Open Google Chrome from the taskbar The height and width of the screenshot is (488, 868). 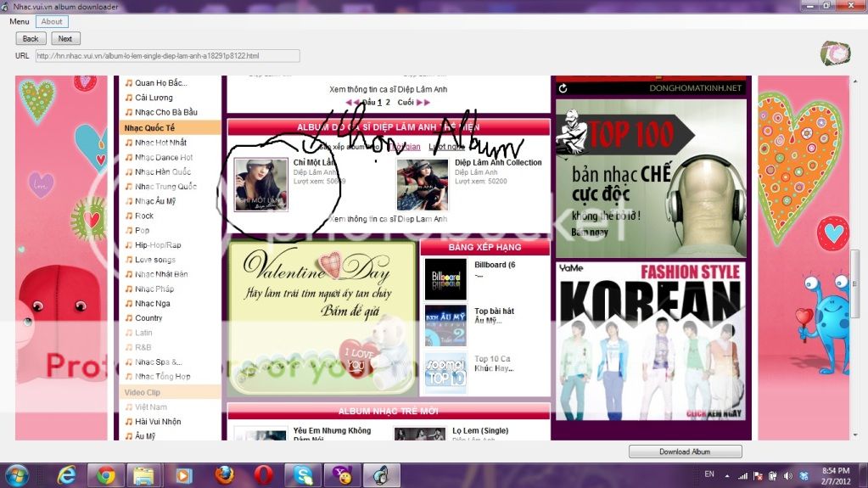[106, 476]
